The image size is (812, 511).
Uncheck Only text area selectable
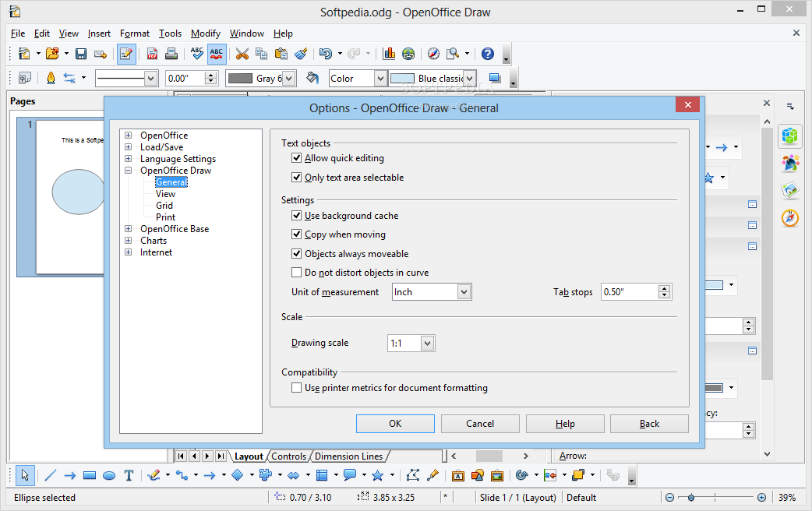coord(297,177)
